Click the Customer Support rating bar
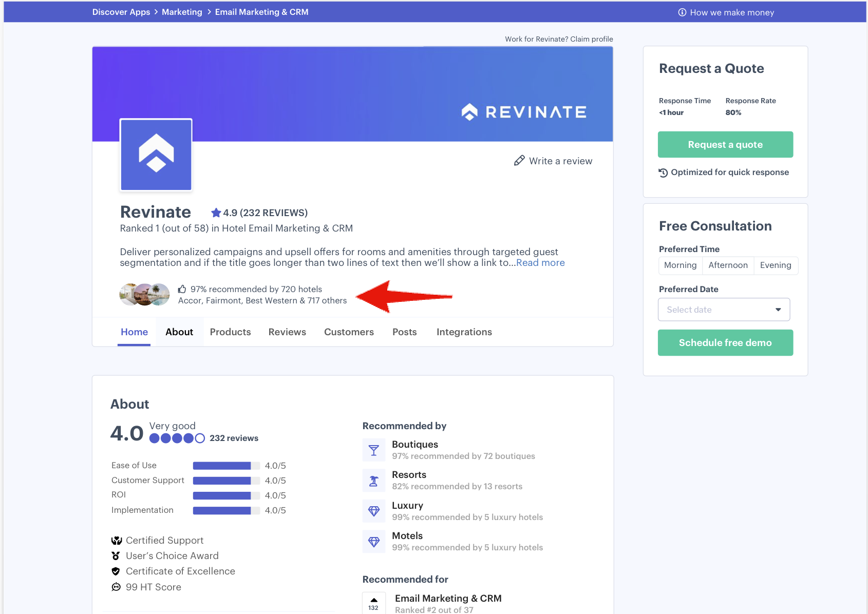This screenshot has height=614, width=868. tap(227, 481)
